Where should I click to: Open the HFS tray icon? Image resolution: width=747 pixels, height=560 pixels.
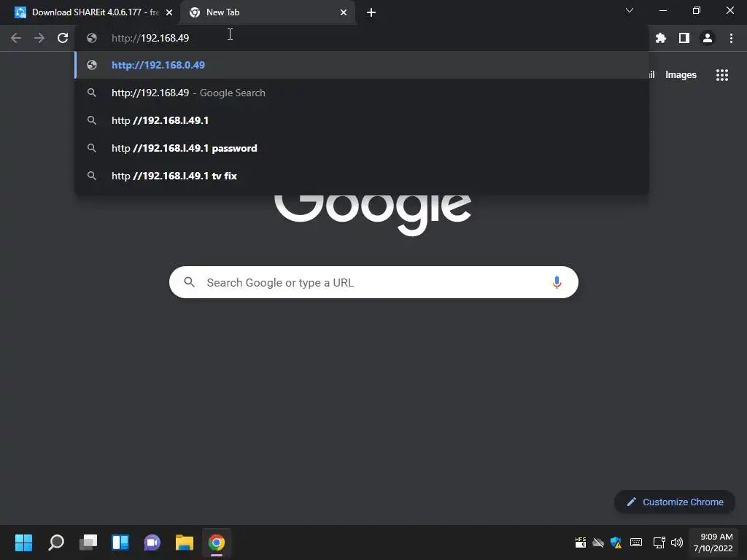click(580, 542)
